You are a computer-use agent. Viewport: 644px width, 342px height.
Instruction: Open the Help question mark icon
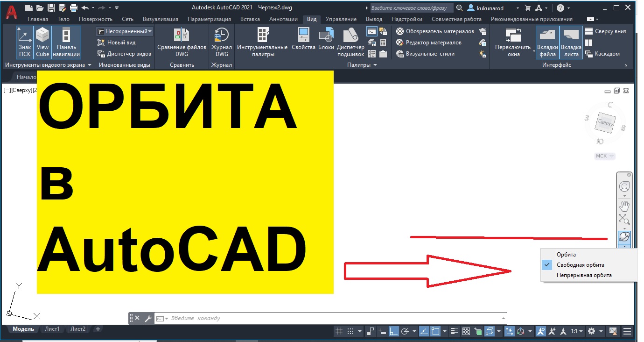point(560,8)
